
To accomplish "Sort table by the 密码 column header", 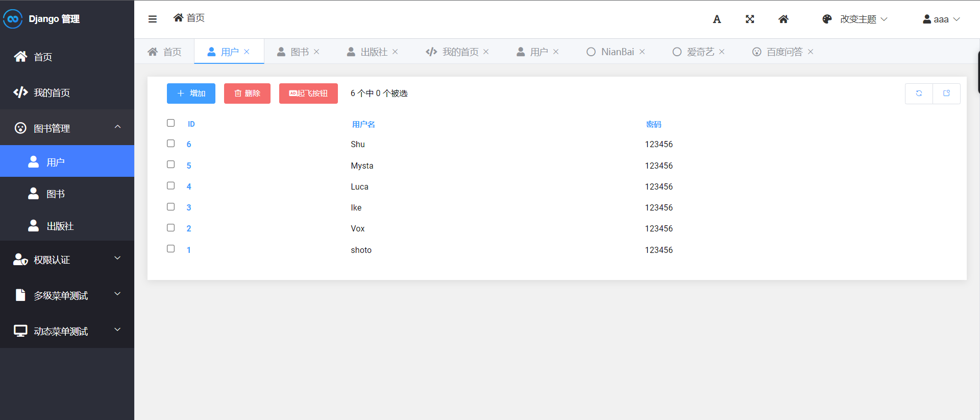I will [653, 124].
